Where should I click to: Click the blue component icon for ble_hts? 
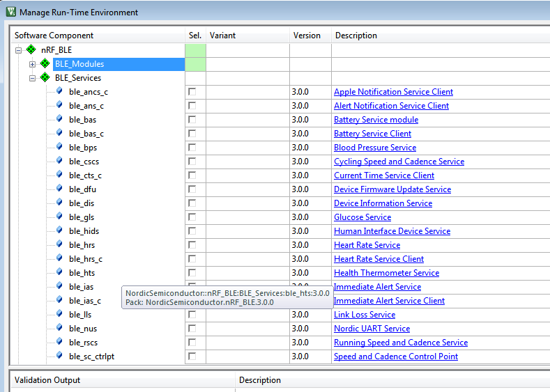pyautogui.click(x=59, y=272)
